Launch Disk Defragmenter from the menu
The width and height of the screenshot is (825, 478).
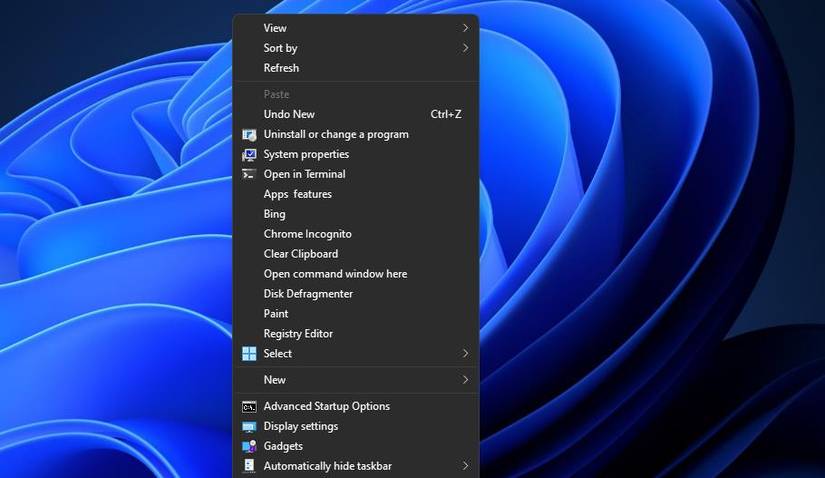pyautogui.click(x=356, y=294)
